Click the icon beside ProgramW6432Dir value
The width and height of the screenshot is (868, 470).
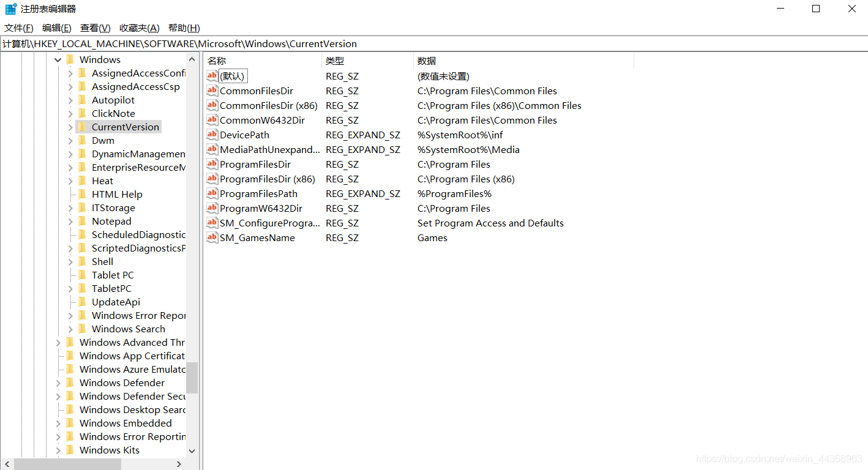click(212, 208)
